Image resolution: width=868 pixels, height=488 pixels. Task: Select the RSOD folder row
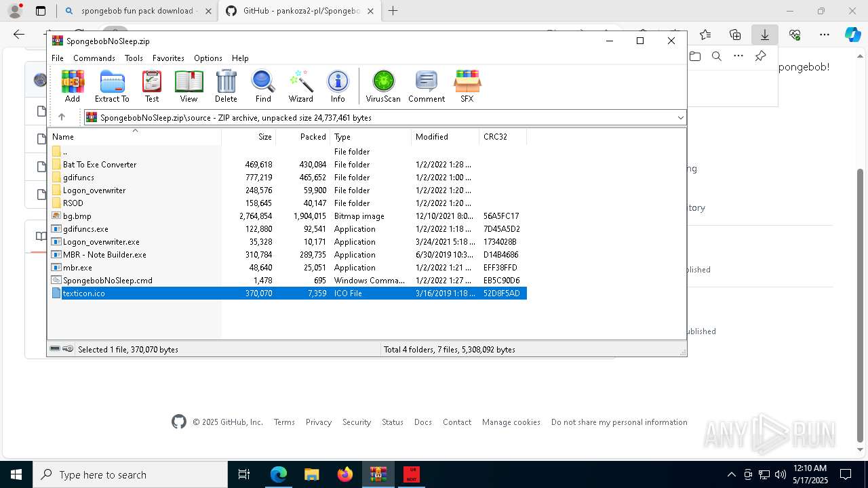click(287, 203)
